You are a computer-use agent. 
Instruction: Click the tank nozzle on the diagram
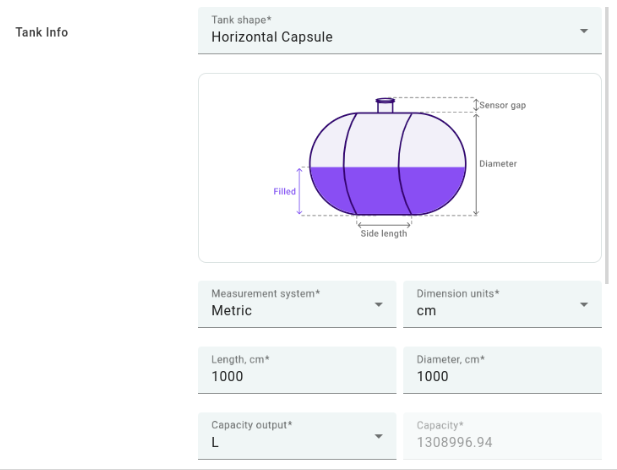tap(385, 104)
